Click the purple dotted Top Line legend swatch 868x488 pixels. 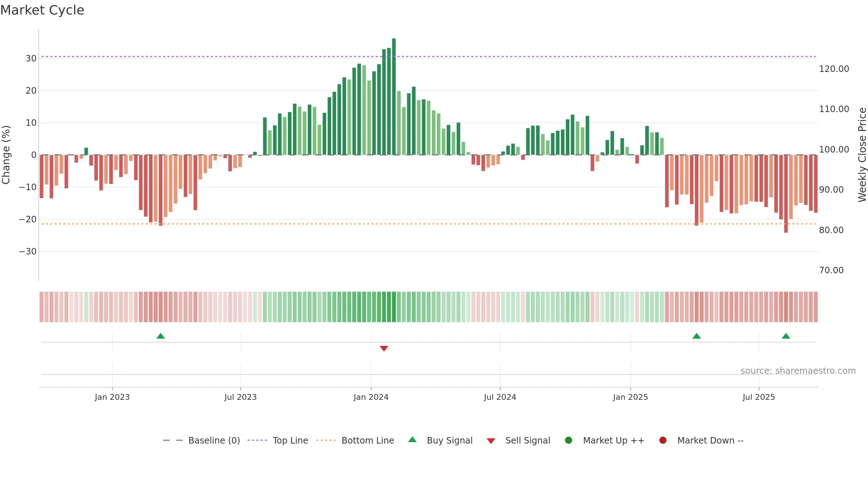coord(257,440)
